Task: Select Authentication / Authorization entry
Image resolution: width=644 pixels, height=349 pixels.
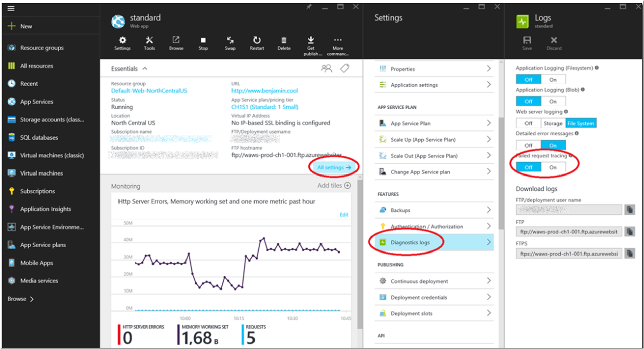Action: click(x=434, y=226)
